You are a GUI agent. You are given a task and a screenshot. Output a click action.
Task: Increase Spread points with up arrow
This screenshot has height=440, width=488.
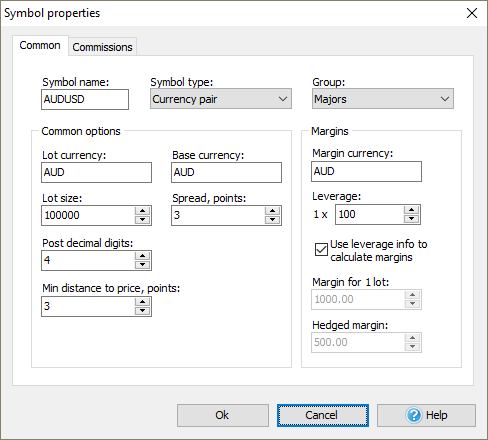[273, 211]
